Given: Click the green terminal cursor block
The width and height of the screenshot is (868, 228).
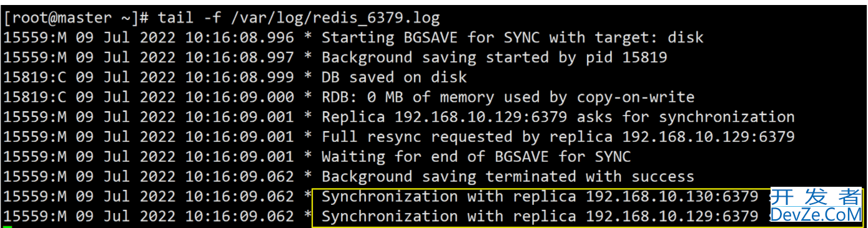Looking at the screenshot, I should pos(7,227).
